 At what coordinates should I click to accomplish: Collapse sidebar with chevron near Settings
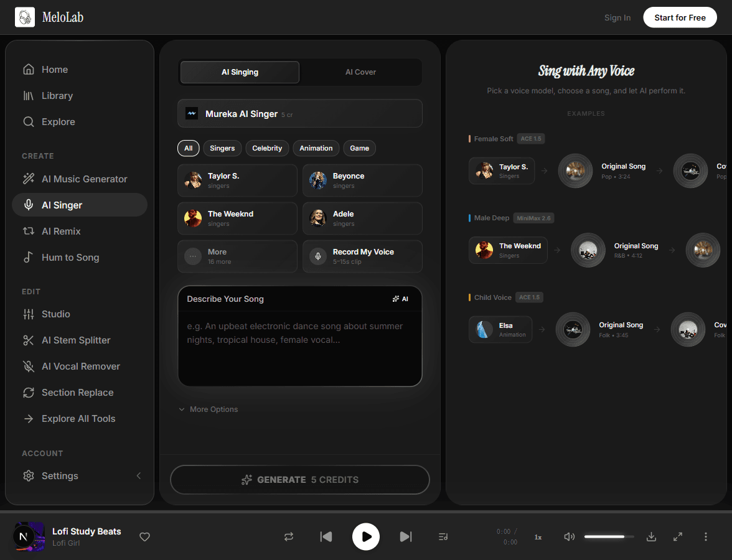[x=139, y=476]
